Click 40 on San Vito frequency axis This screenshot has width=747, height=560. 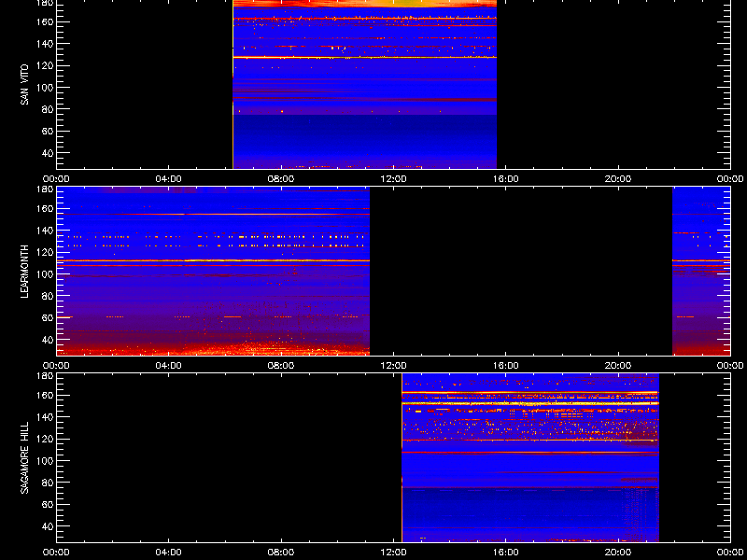49,153
